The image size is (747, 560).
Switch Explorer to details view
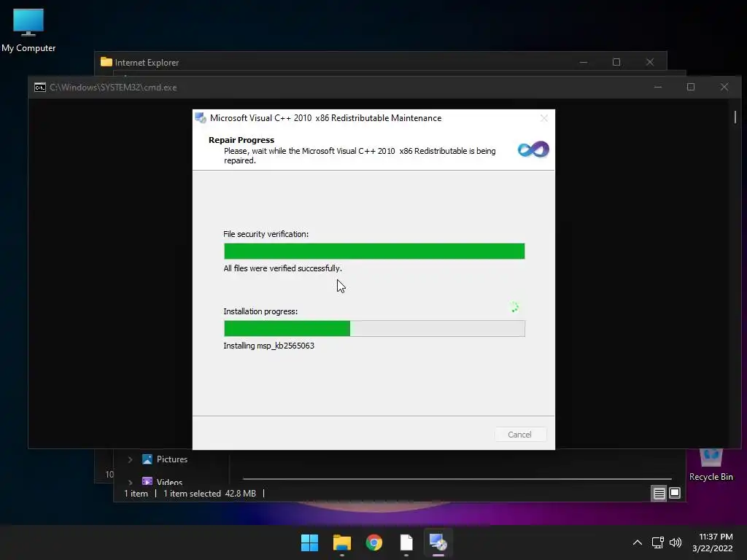(x=659, y=494)
